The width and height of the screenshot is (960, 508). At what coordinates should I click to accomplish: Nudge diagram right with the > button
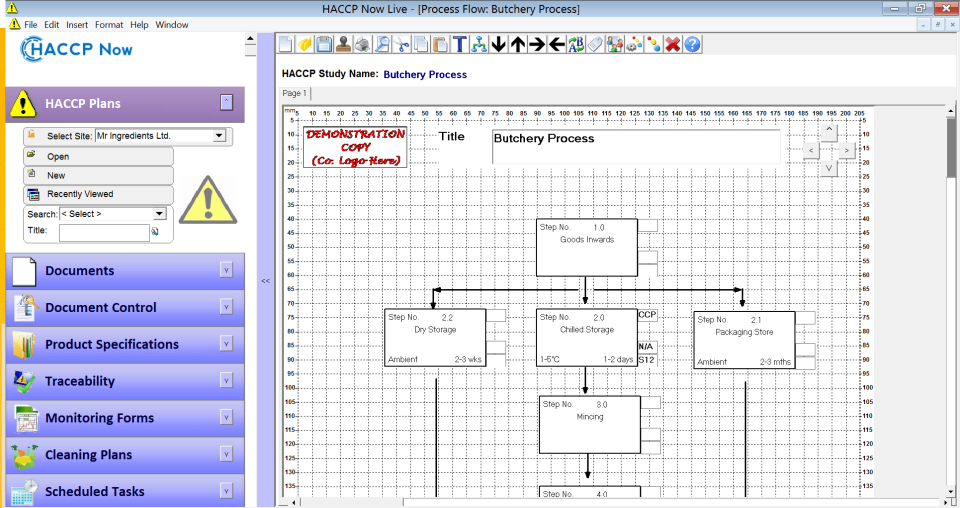(x=847, y=150)
